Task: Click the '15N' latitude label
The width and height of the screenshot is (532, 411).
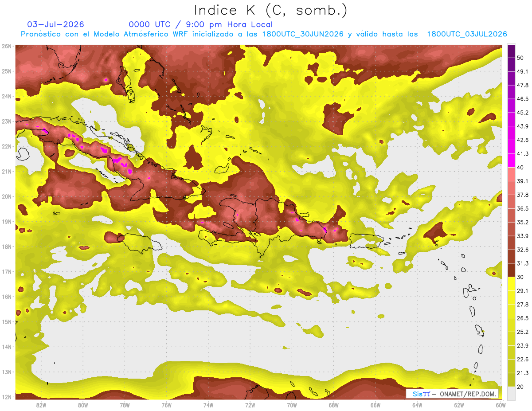Action: click(x=7, y=322)
